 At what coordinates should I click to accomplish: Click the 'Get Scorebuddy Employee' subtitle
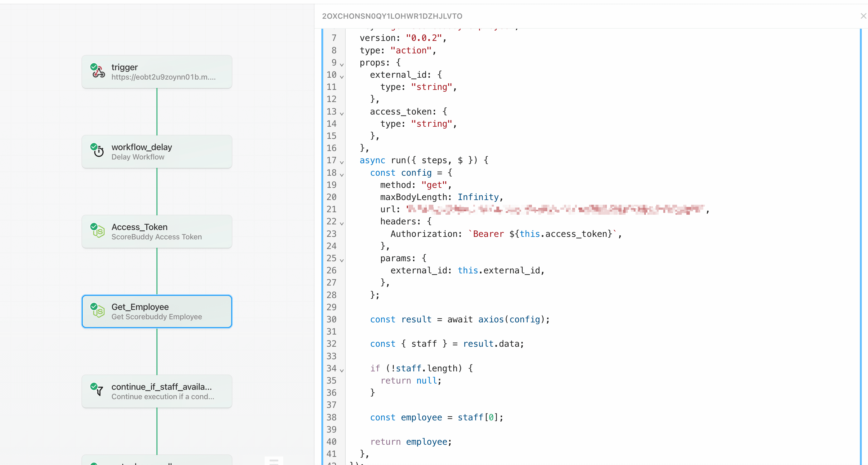coord(156,317)
